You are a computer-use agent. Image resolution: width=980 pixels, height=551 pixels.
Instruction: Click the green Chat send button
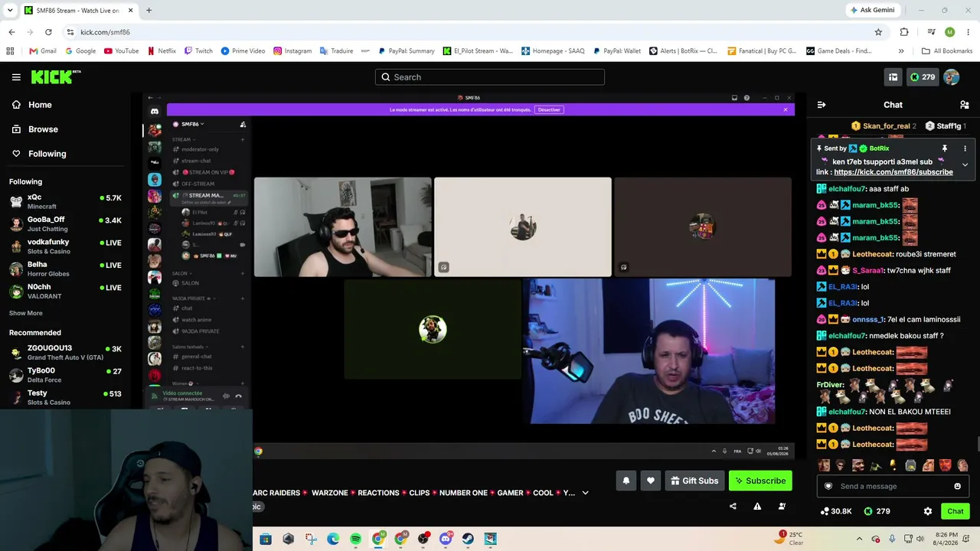coord(955,511)
